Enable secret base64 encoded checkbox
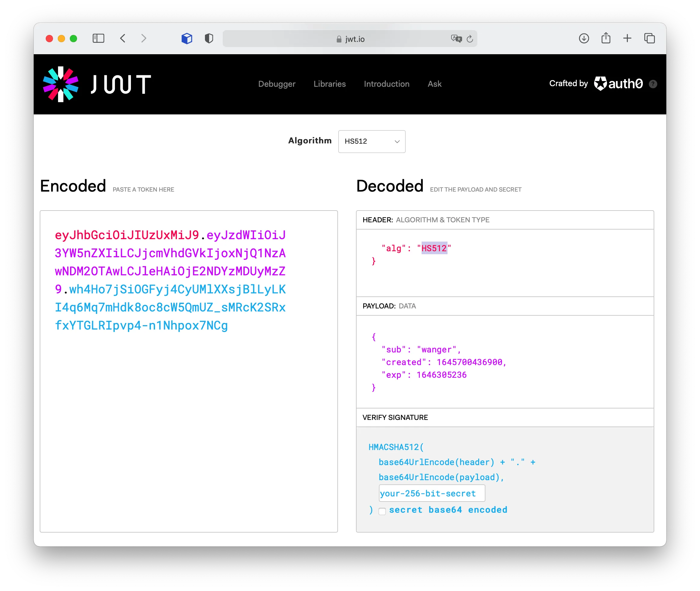The width and height of the screenshot is (700, 591). 382,511
